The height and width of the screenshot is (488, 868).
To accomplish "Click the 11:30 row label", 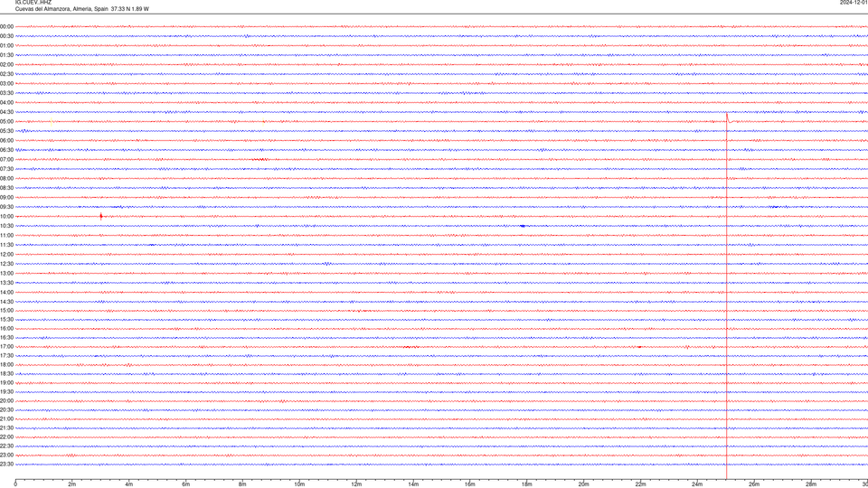I will pos(6,245).
